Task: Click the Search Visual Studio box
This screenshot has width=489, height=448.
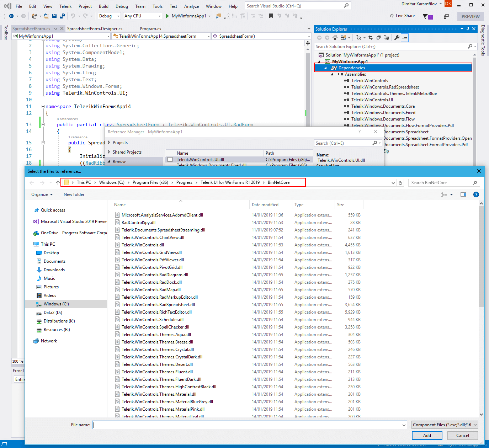Action: tap(298, 6)
